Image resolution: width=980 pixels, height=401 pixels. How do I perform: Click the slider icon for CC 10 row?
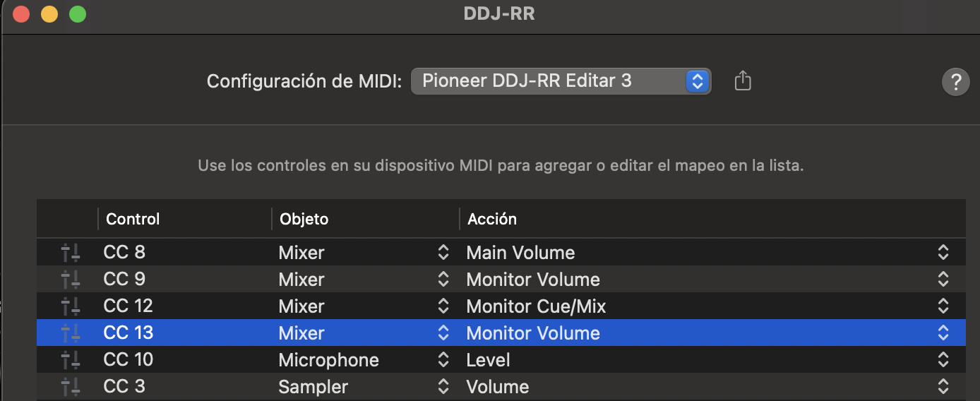click(71, 360)
